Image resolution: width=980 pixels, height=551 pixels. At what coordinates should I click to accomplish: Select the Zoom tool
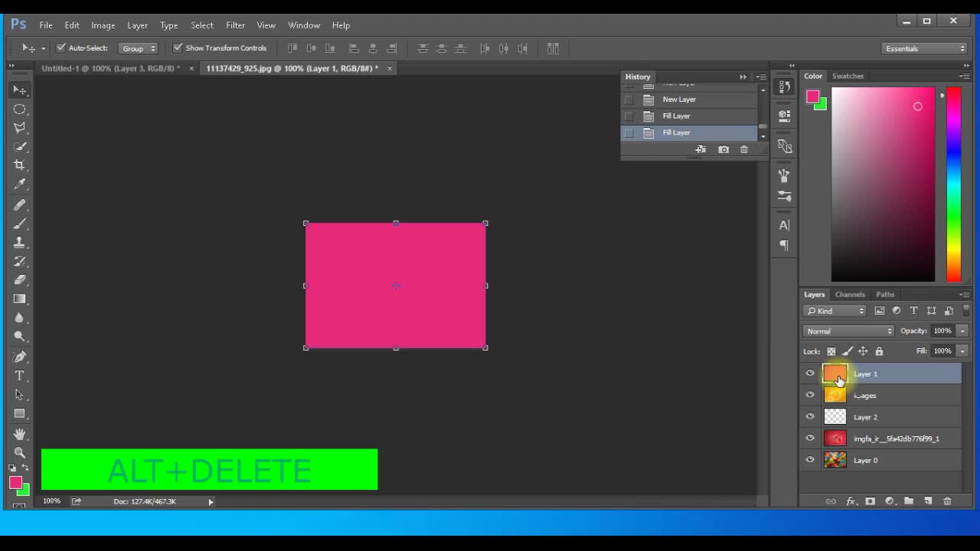20,452
